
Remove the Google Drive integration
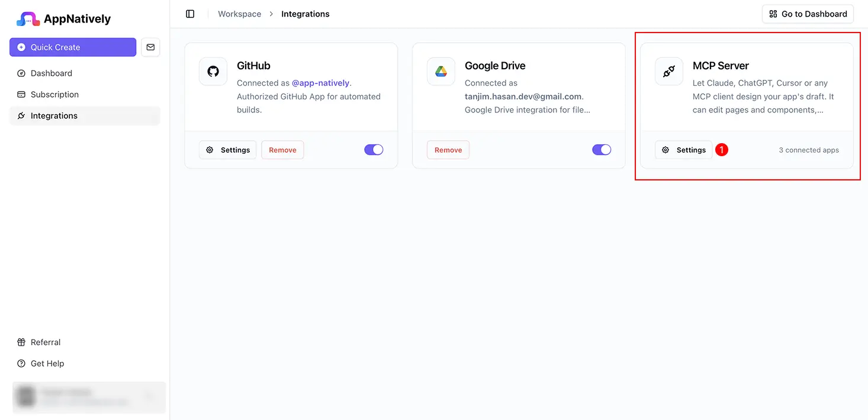click(x=448, y=150)
